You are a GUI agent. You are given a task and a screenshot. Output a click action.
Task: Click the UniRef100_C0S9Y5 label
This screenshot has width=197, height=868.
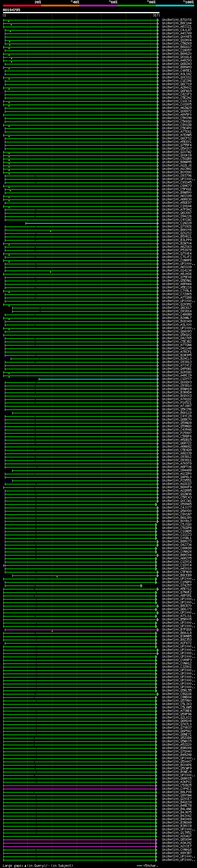177,104
